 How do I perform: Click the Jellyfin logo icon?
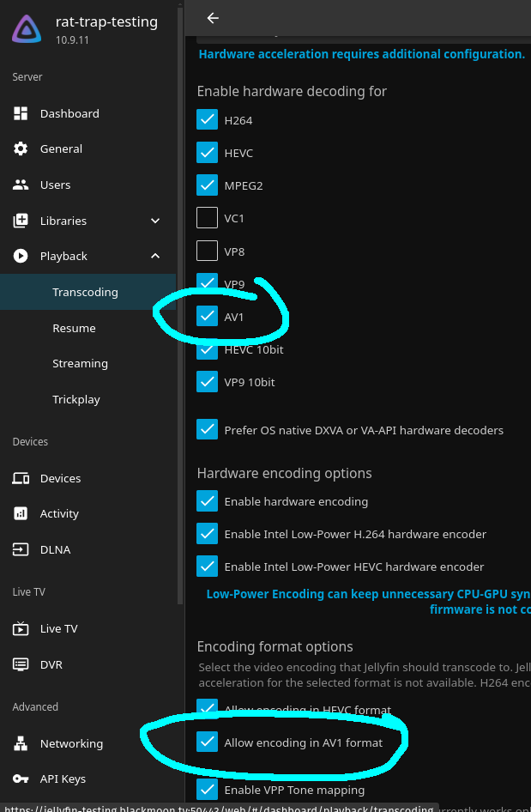27,30
